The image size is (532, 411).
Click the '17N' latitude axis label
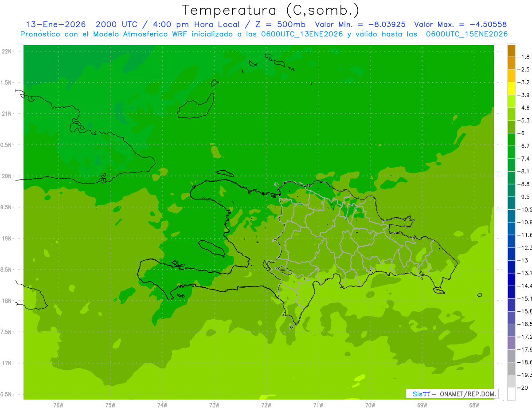click(x=7, y=363)
